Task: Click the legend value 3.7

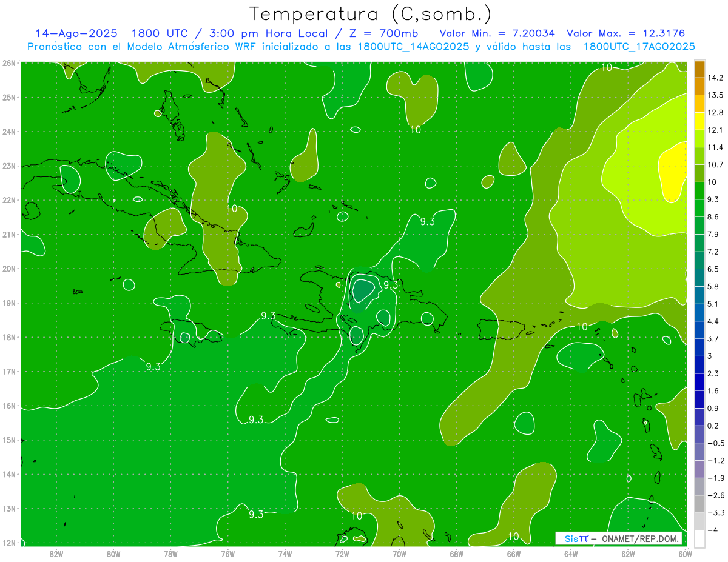Action: click(x=713, y=338)
